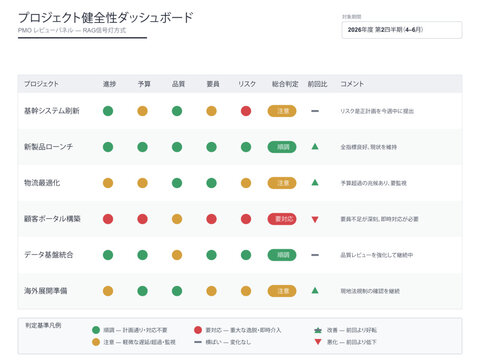The image size is (480, 360).
Task: Click the 予算 amber dot for 基幹システム刷新
Action: (x=142, y=111)
